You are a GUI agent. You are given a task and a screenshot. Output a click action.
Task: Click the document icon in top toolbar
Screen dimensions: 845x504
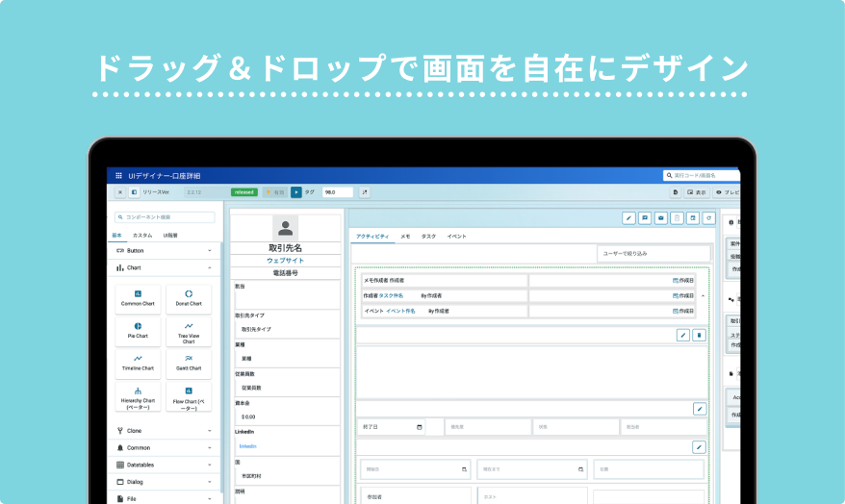coord(676,192)
